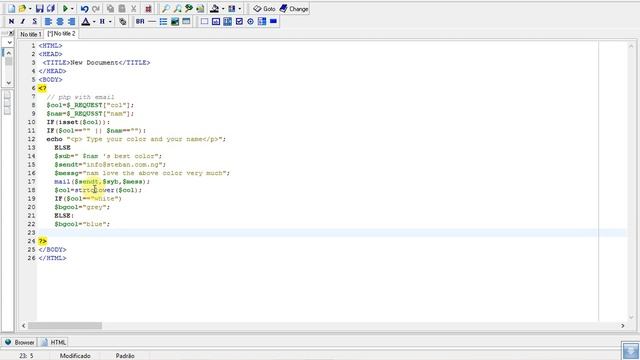Click the Cut scissors icon

coord(133,9)
